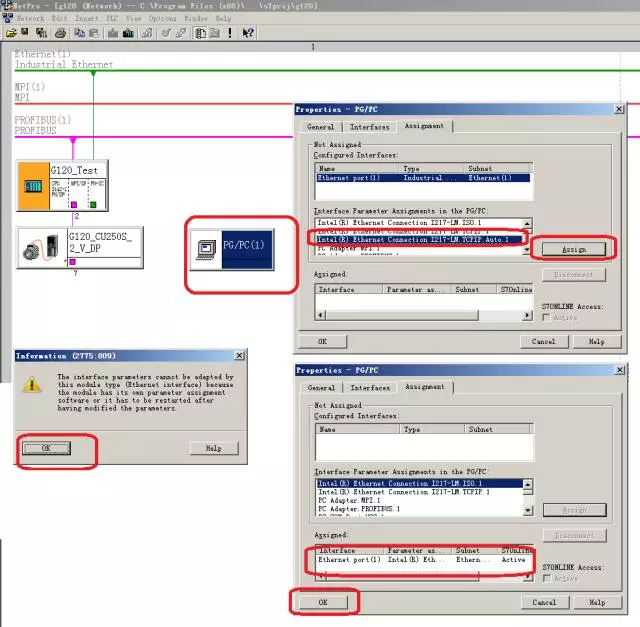Open the Options menu
Image resolution: width=640 pixels, height=627 pixels.
[x=163, y=18]
